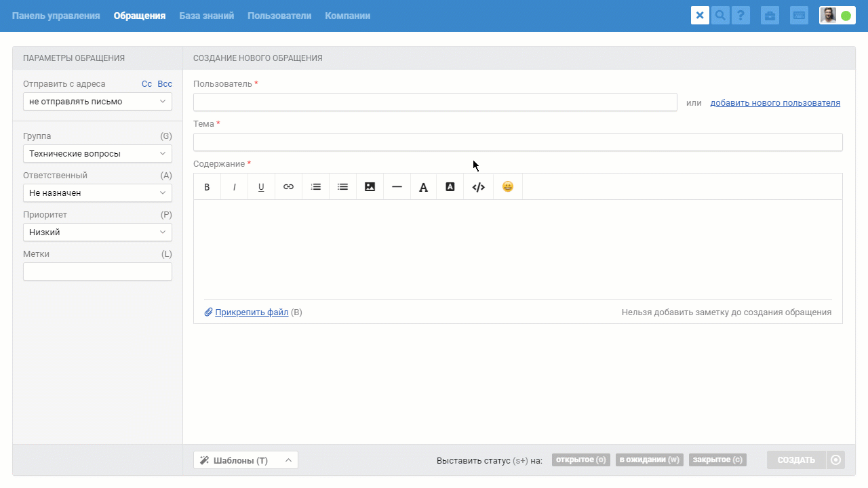The image size is (868, 488).
Task: Click the X icon in top header
Action: pos(700,16)
